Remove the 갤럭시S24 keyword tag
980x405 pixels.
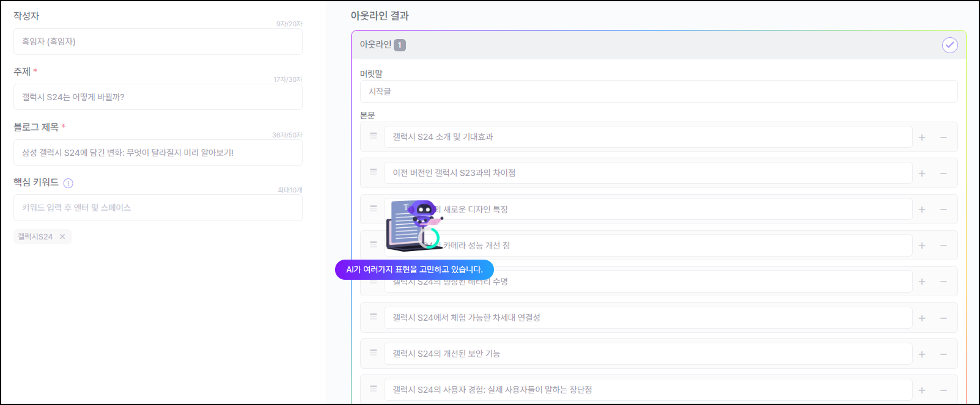pos(62,237)
